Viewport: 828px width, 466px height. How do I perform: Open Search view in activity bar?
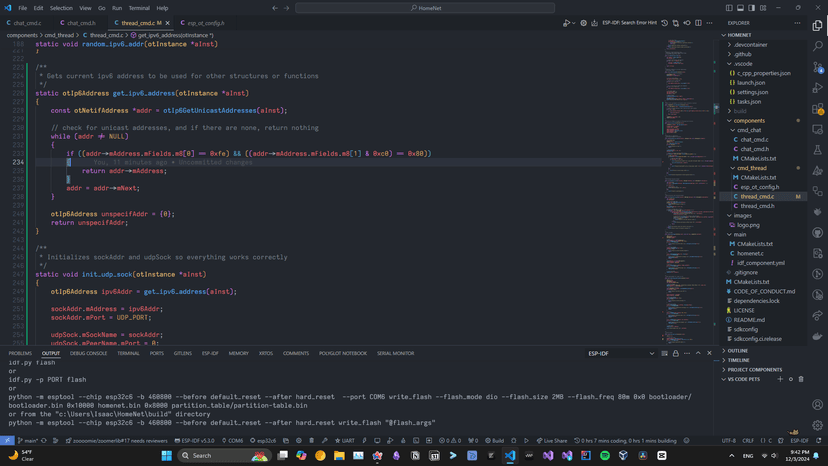pos(817,46)
